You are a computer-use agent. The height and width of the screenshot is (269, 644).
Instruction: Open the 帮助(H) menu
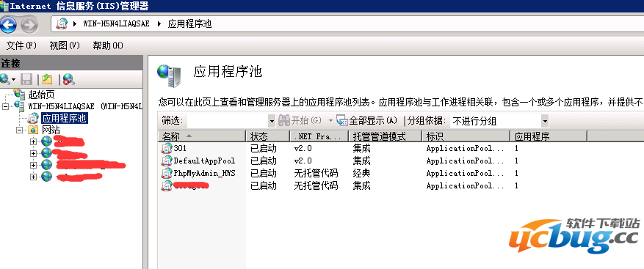click(x=108, y=45)
